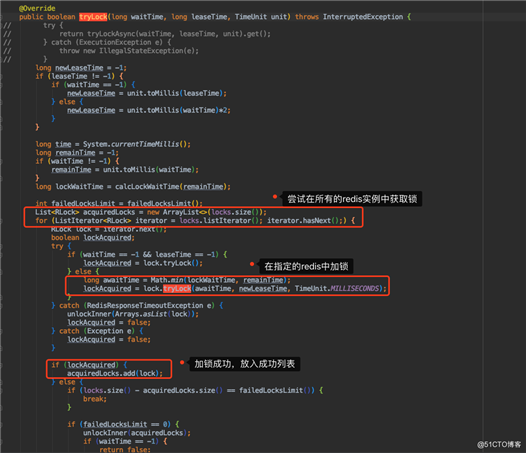The image size is (526, 453).
Task: Click the 'catch (Exception e) {' line
Action: [x=97, y=331]
